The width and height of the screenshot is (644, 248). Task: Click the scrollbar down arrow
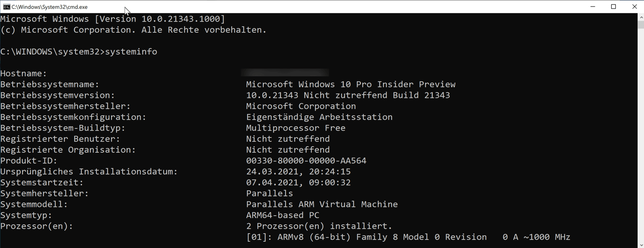640,244
